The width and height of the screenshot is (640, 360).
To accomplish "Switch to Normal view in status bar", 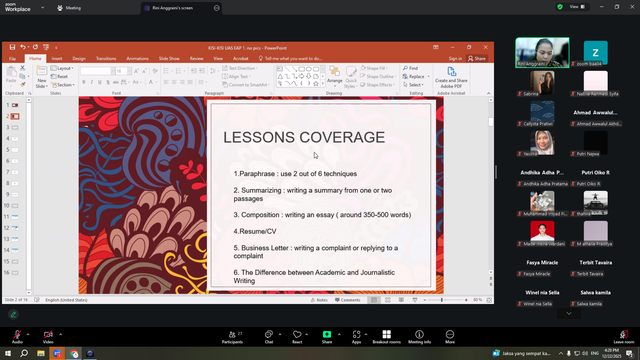I will point(374,300).
